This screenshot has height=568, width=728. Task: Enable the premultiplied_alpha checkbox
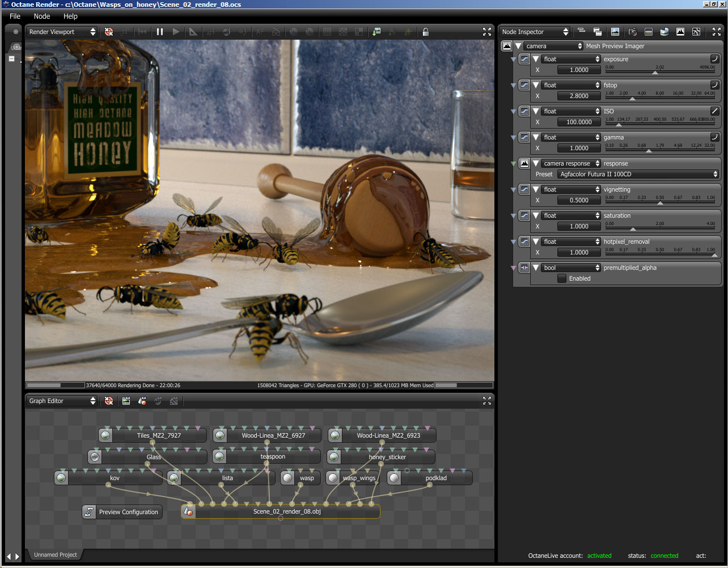pyautogui.click(x=562, y=278)
